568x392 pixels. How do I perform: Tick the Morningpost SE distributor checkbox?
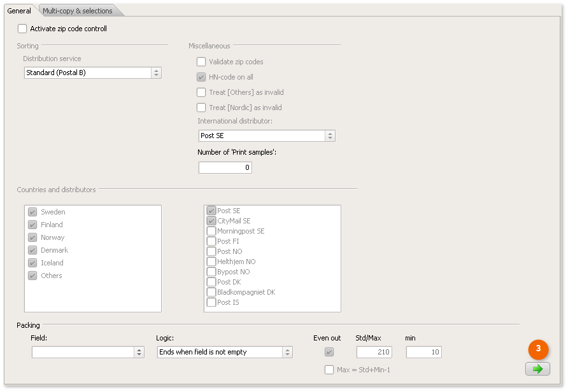click(211, 231)
